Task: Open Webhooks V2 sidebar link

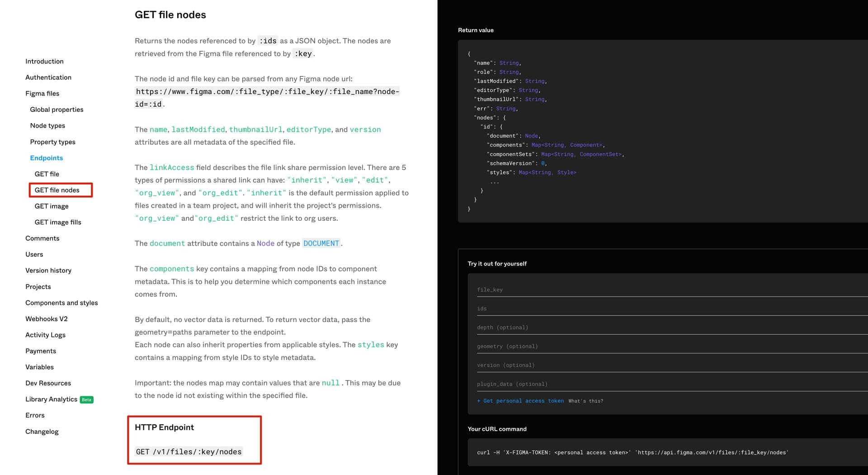Action: click(x=46, y=318)
